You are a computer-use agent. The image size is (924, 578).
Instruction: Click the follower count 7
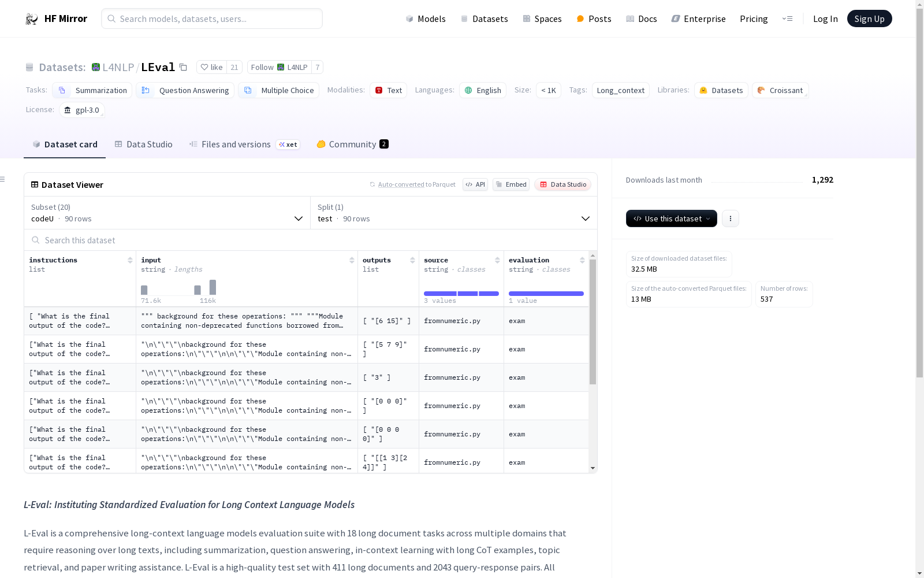coord(317,67)
